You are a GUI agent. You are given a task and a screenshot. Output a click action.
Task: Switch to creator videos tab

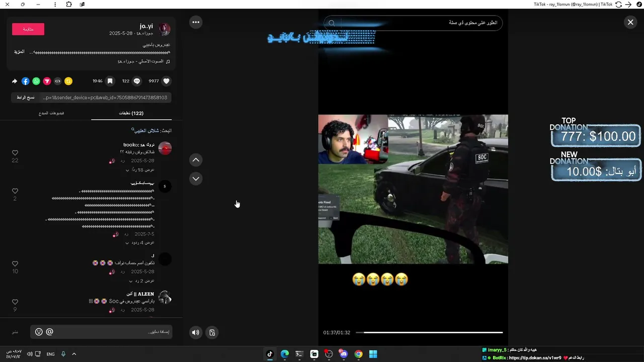click(51, 113)
